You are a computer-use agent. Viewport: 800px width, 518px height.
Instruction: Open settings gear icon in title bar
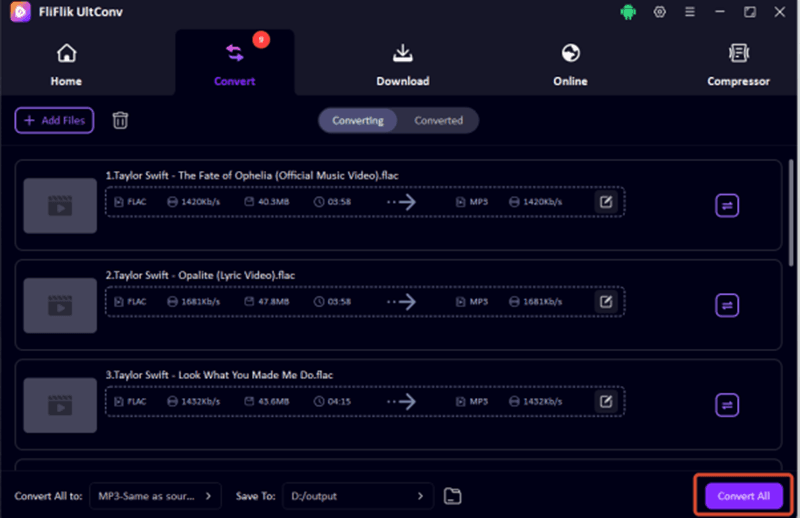[x=660, y=12]
